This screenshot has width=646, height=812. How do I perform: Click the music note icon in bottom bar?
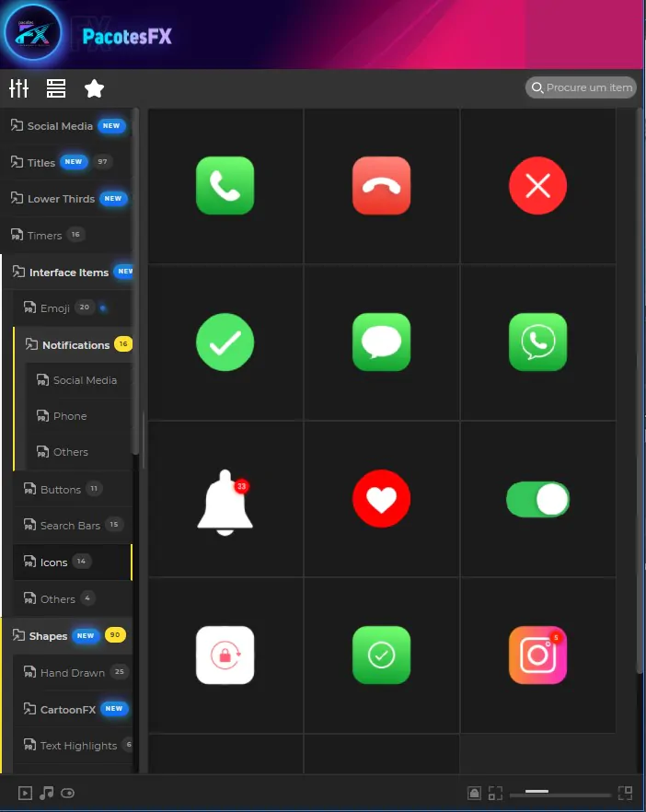click(47, 793)
